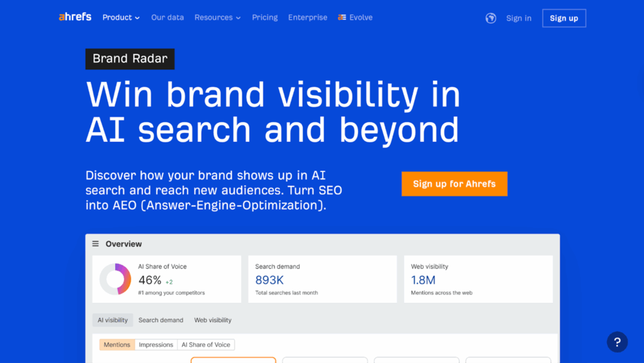Image resolution: width=644 pixels, height=363 pixels.
Task: Click 'Total searches last month' text
Action: 286,293
